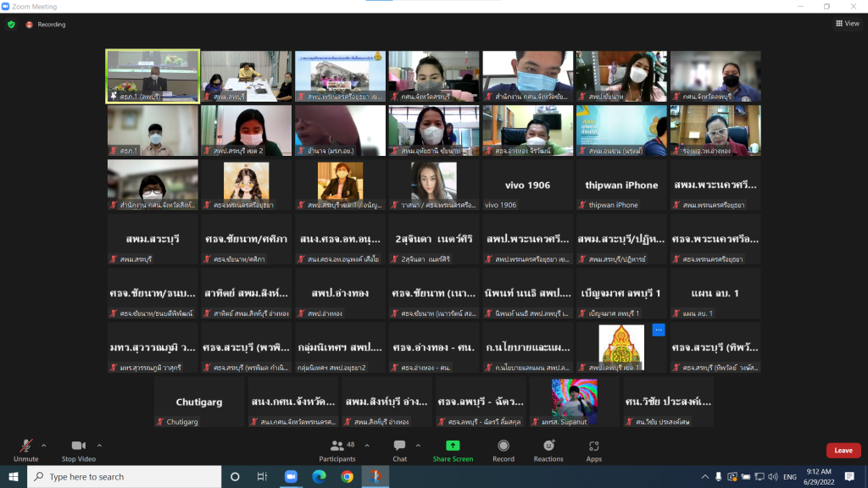Launch Microsoft Edge from the taskbar
This screenshot has width=868, height=488.
coord(319,476)
